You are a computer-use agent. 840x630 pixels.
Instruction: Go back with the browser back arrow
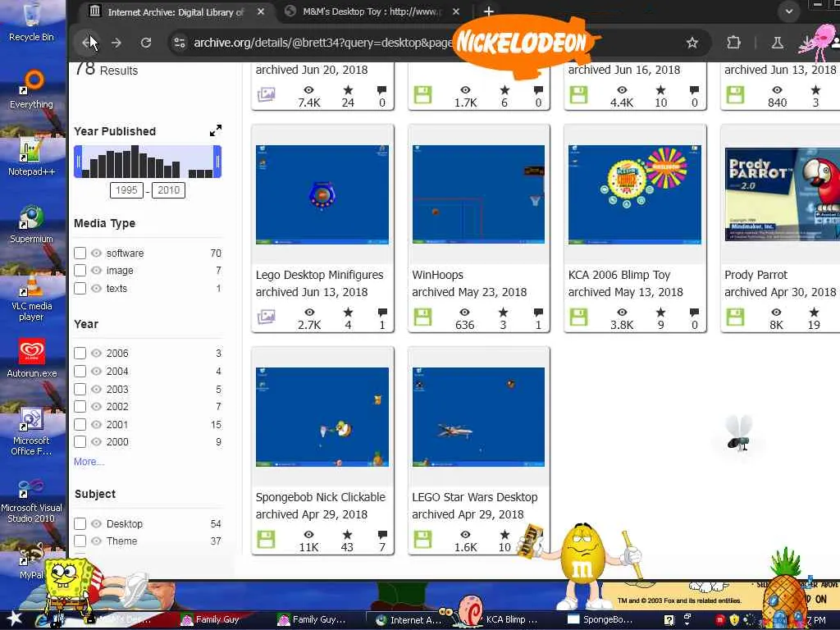[89, 43]
